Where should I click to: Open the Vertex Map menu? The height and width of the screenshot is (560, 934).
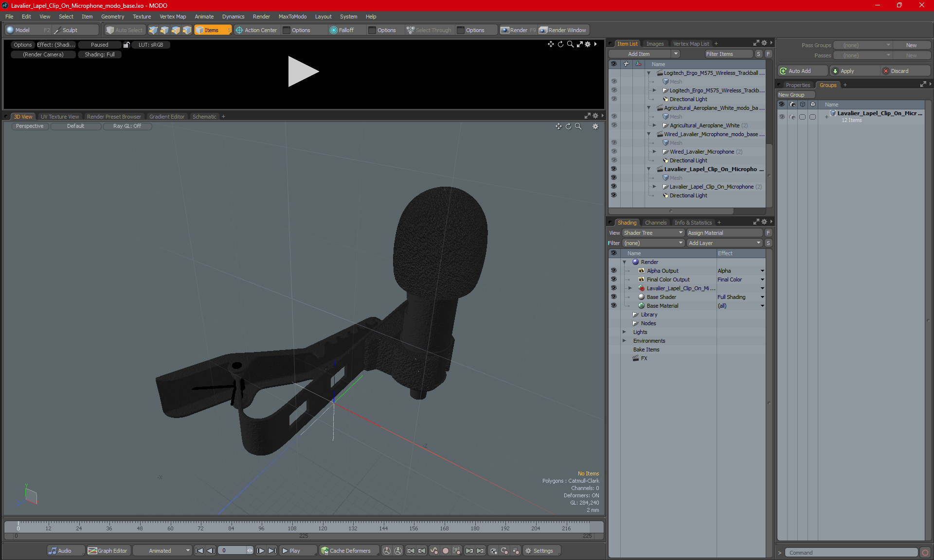click(173, 17)
